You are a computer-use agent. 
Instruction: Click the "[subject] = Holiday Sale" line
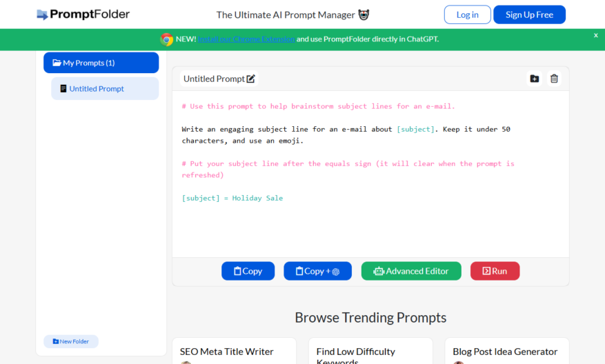point(232,198)
